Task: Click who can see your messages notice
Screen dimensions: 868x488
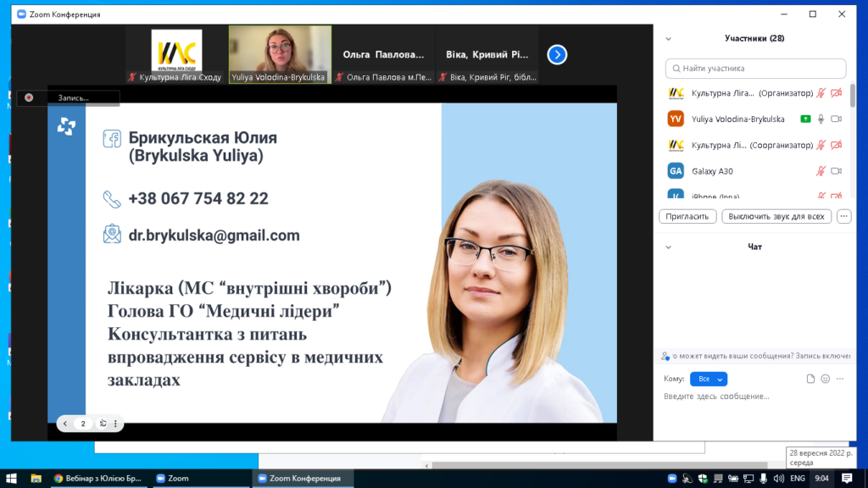Action: (x=755, y=357)
